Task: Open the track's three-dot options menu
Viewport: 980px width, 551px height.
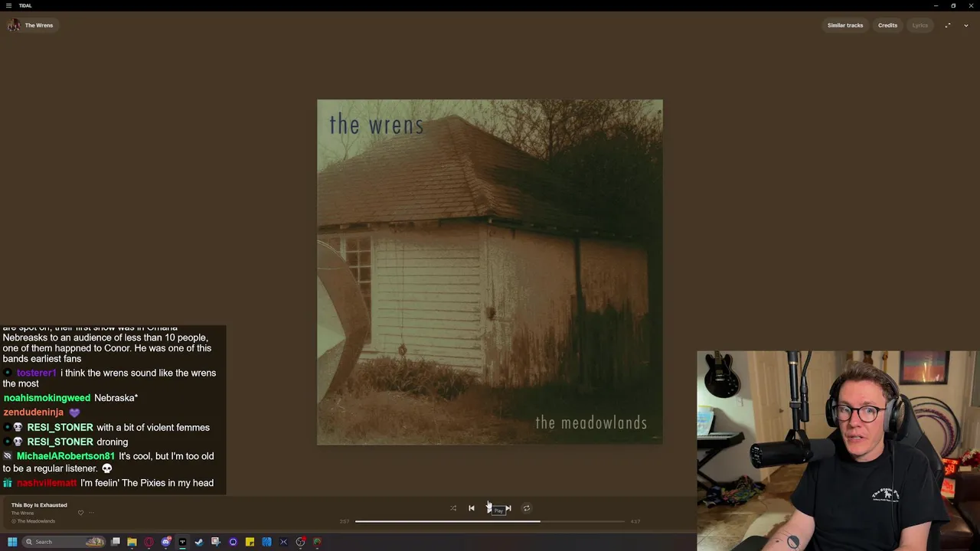Action: click(91, 513)
